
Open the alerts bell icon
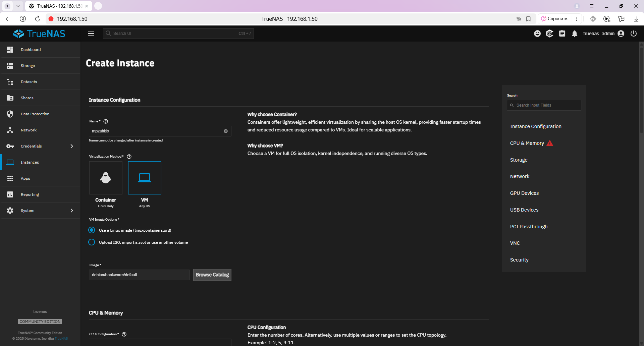575,34
